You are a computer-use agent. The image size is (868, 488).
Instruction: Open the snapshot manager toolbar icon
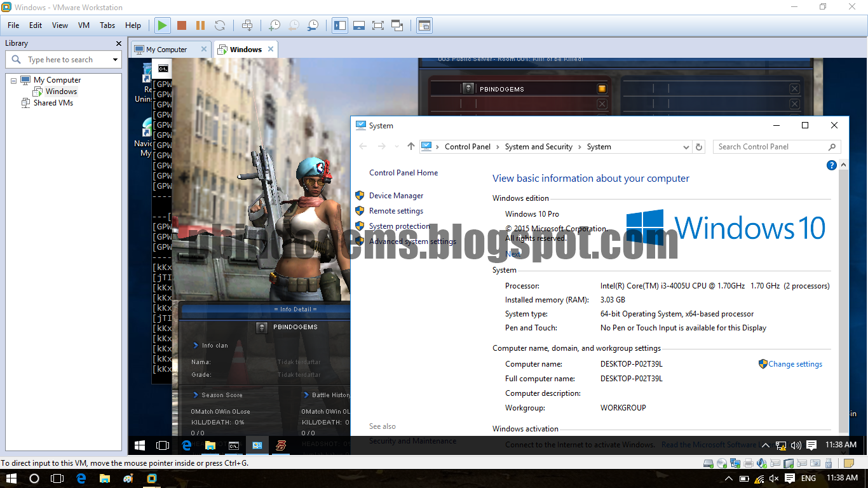[x=313, y=25]
